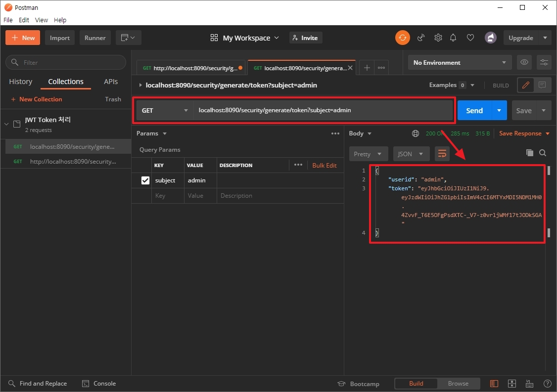Open the response Body dropdown
The width and height of the screenshot is (557, 392).
[x=360, y=133]
